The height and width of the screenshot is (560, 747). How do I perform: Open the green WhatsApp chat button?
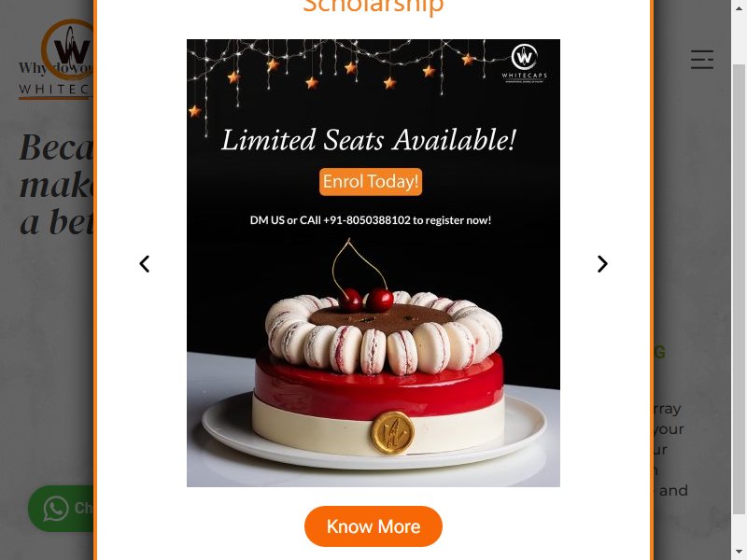[x=61, y=508]
